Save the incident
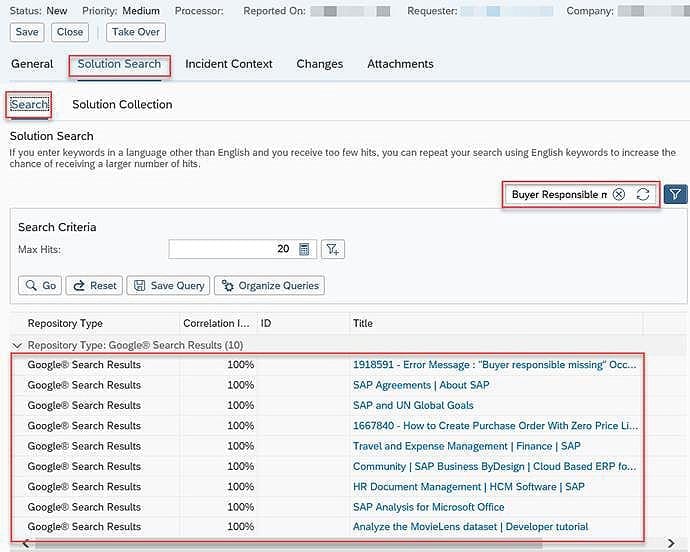The width and height of the screenshot is (690, 552). click(x=27, y=32)
